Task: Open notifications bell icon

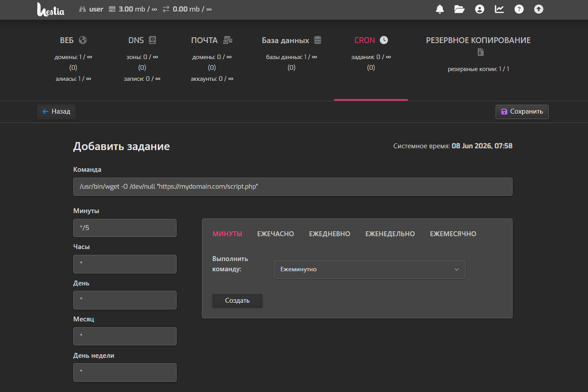Action: 440,9
